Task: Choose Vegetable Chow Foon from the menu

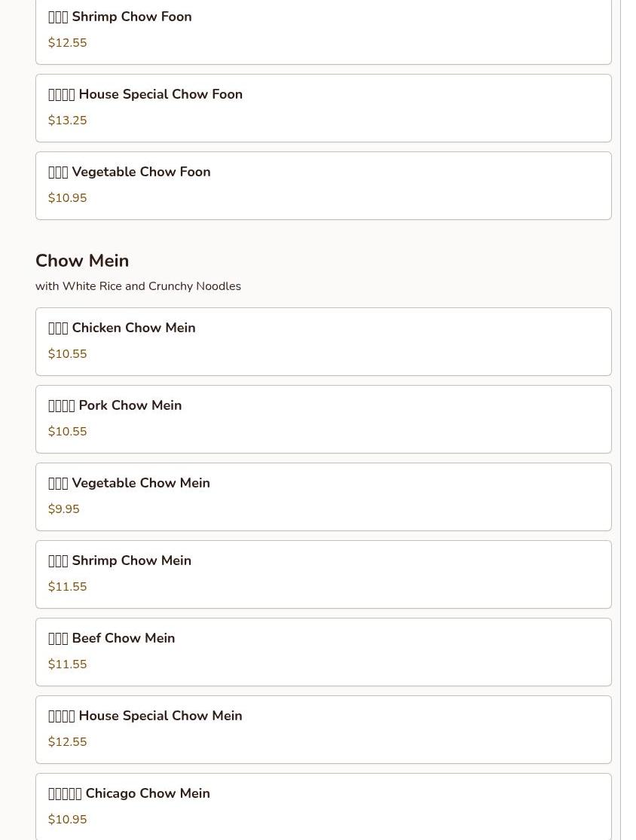Action: coord(323,186)
